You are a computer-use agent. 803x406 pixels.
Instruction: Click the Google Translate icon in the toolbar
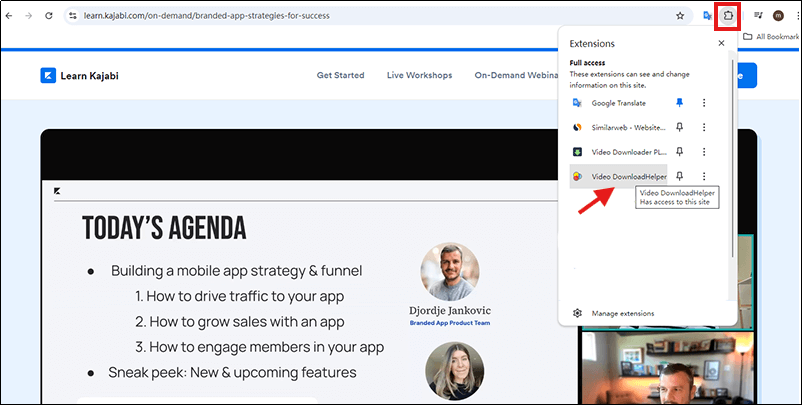coord(707,16)
